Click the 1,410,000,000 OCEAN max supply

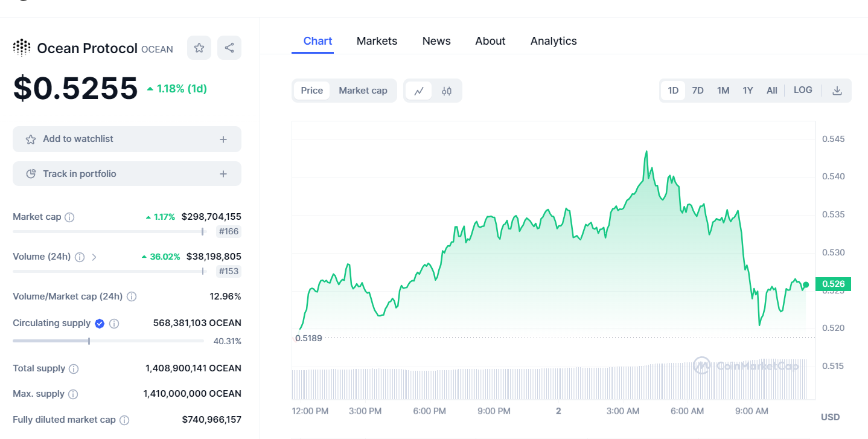193,394
